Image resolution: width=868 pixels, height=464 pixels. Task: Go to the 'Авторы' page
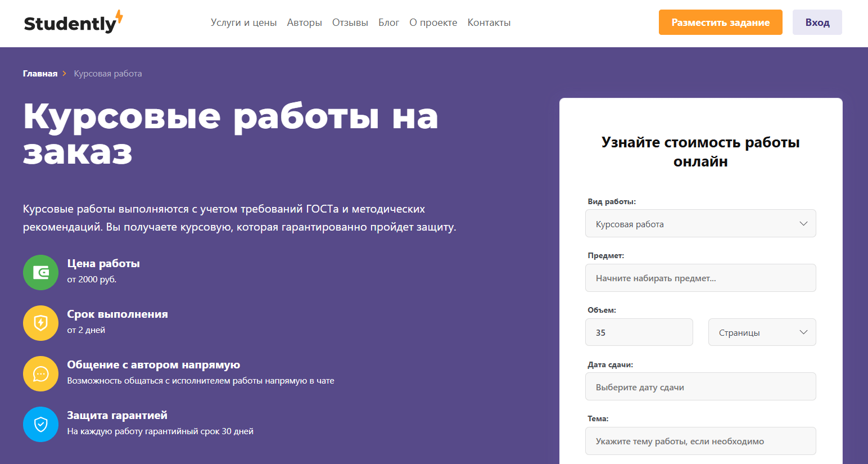[x=304, y=22]
